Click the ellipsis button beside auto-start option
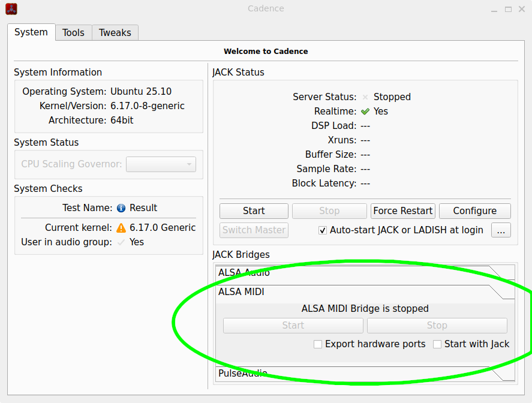The height and width of the screenshot is (403, 532). 500,230
